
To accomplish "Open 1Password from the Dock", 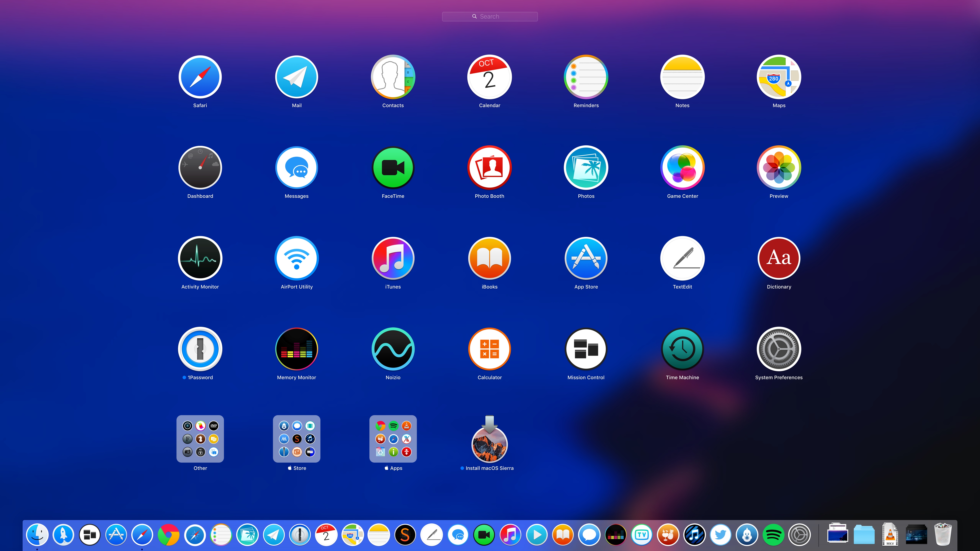I will [x=300, y=535].
